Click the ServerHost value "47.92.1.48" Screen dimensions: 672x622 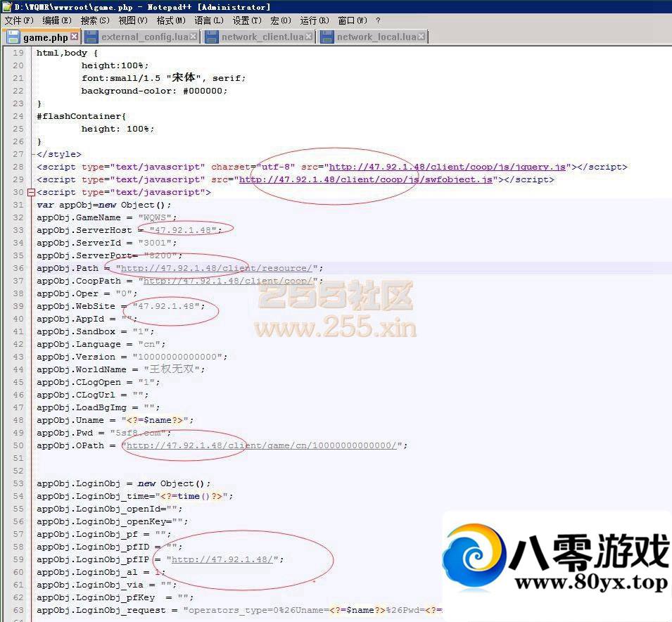pyautogui.click(x=183, y=230)
